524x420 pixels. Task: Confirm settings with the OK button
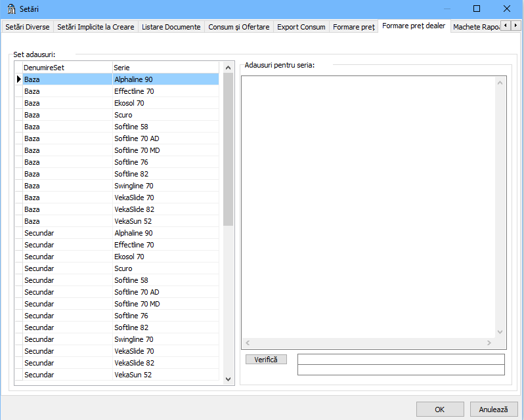tap(439, 409)
